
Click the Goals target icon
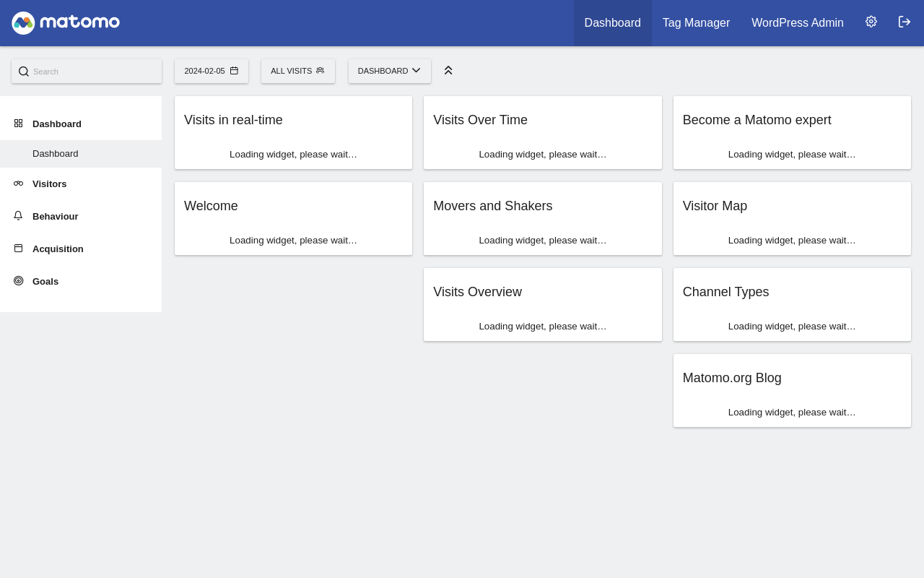pos(18,281)
